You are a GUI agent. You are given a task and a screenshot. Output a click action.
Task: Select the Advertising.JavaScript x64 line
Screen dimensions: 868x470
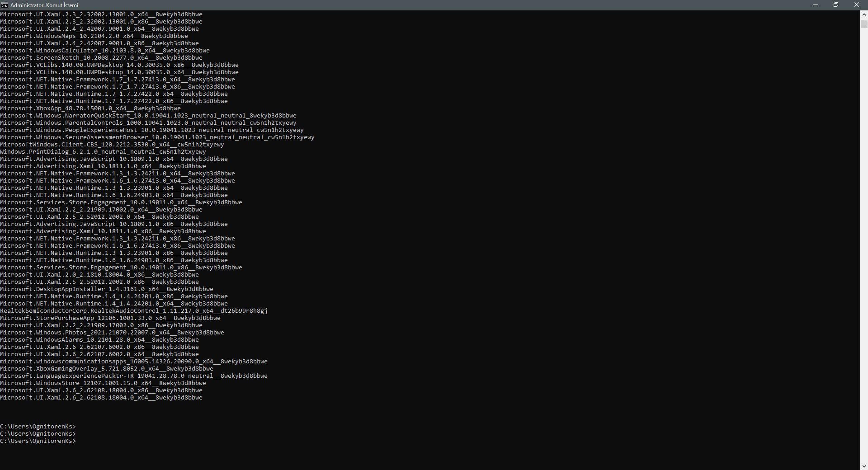tap(114, 159)
